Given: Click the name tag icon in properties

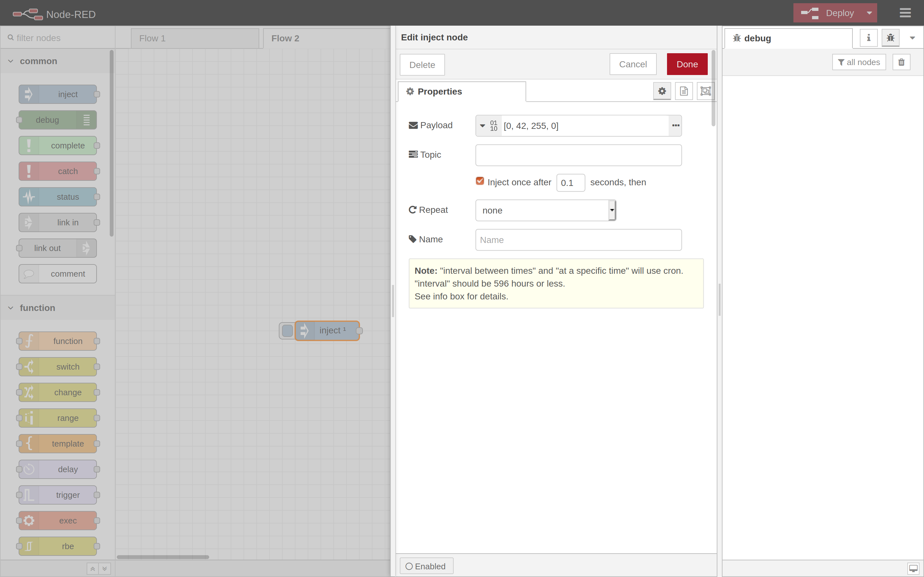Looking at the screenshot, I should 413,239.
